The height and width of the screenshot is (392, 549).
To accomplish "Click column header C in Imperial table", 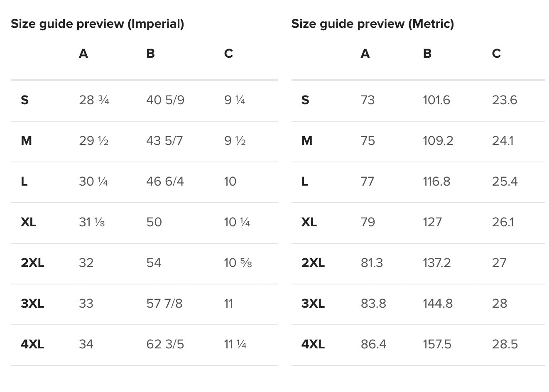I will point(228,54).
